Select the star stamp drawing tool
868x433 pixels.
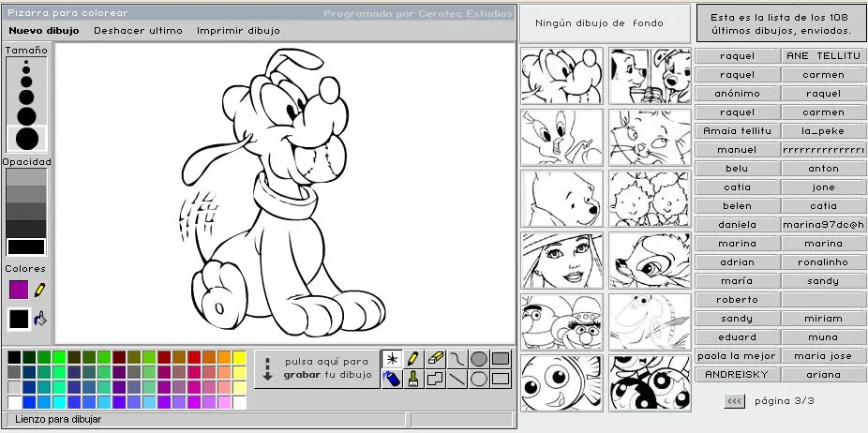click(392, 359)
